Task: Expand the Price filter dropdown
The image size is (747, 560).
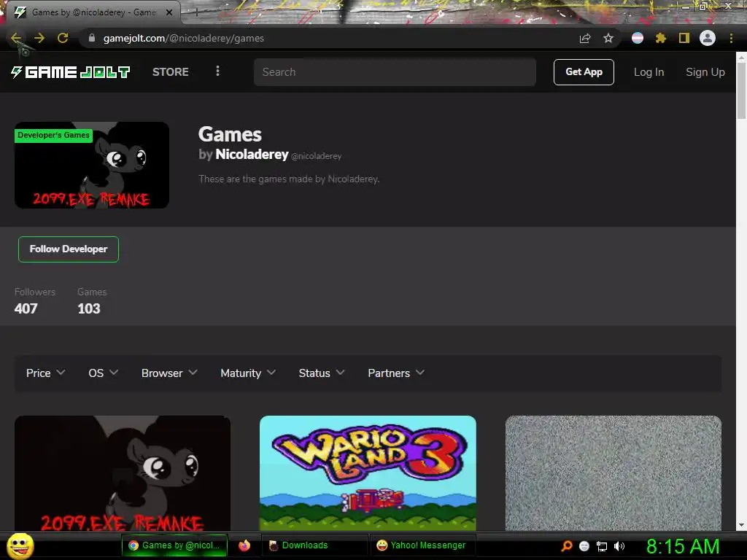Action: (45, 373)
